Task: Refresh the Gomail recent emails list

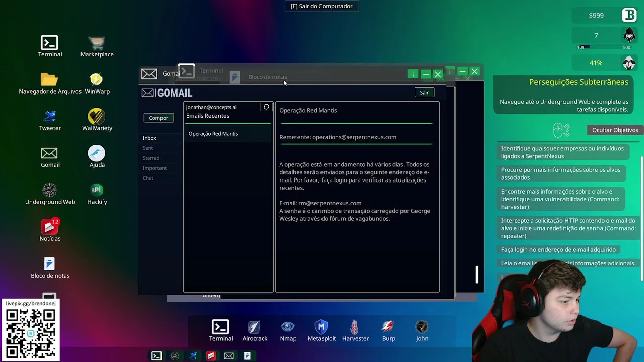Action: point(266,107)
